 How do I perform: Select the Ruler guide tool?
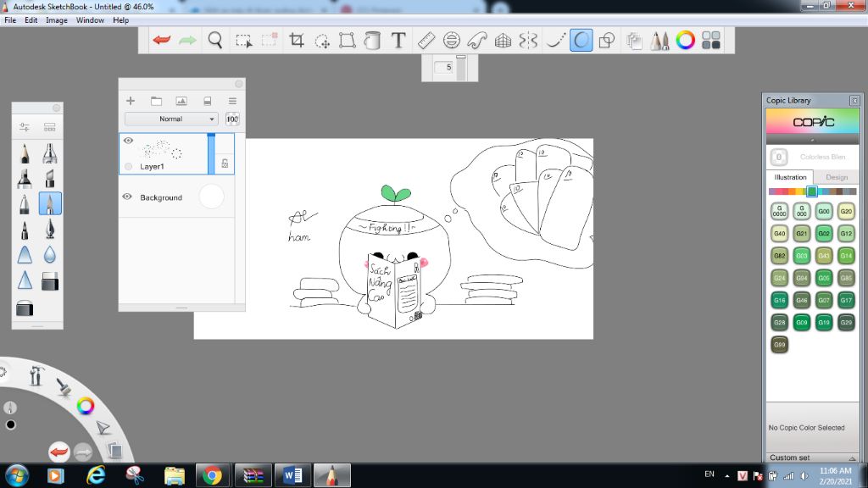426,41
